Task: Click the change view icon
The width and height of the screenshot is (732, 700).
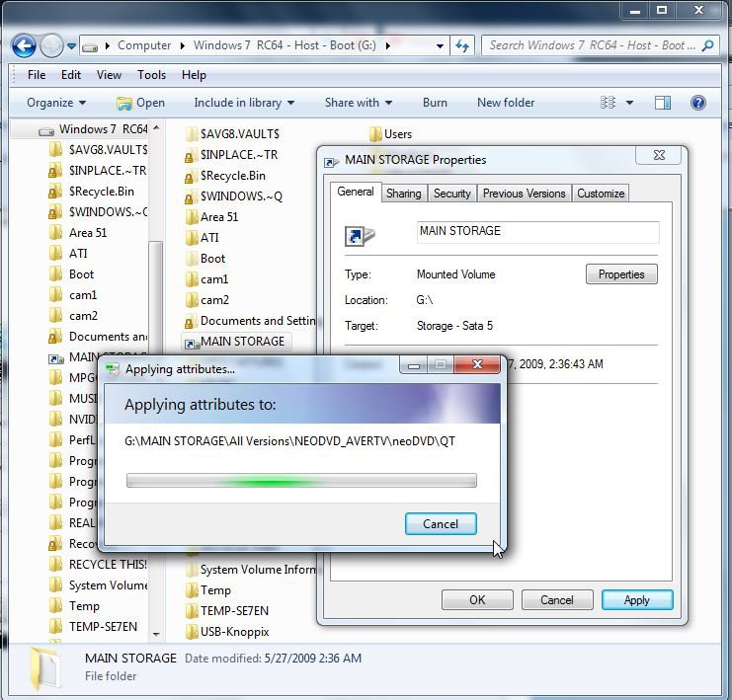Action: pyautogui.click(x=608, y=103)
